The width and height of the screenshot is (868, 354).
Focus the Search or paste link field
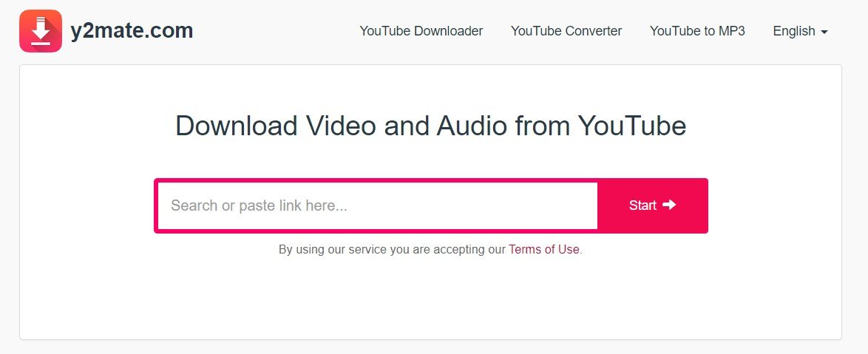click(378, 205)
